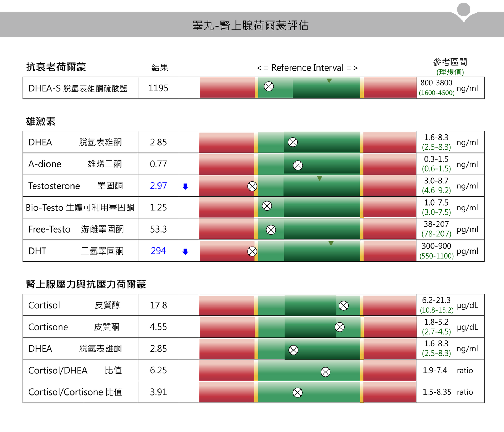Screen dimensions: 504x432
Task: Click the DHT result marker circle
Action: click(x=252, y=251)
